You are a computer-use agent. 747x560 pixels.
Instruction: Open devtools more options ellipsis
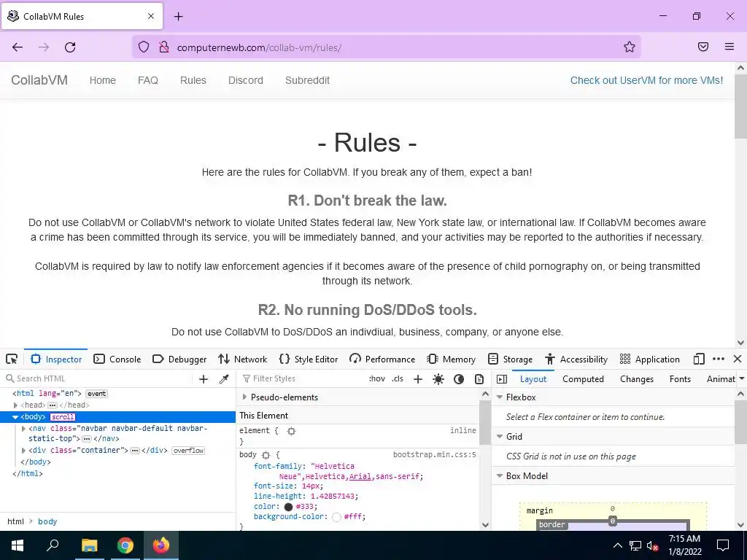pyautogui.click(x=719, y=359)
